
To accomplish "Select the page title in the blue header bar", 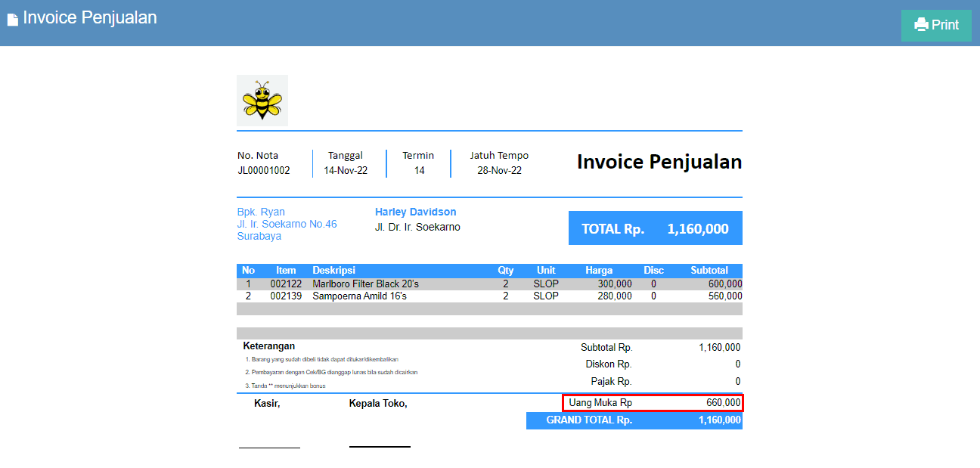I will coord(90,17).
